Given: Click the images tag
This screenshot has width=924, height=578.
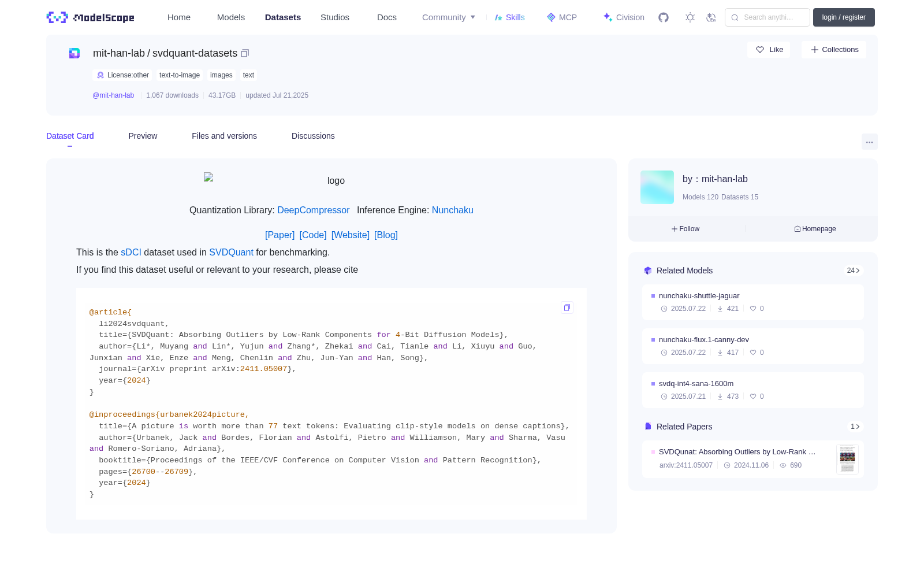Looking at the screenshot, I should 221,75.
